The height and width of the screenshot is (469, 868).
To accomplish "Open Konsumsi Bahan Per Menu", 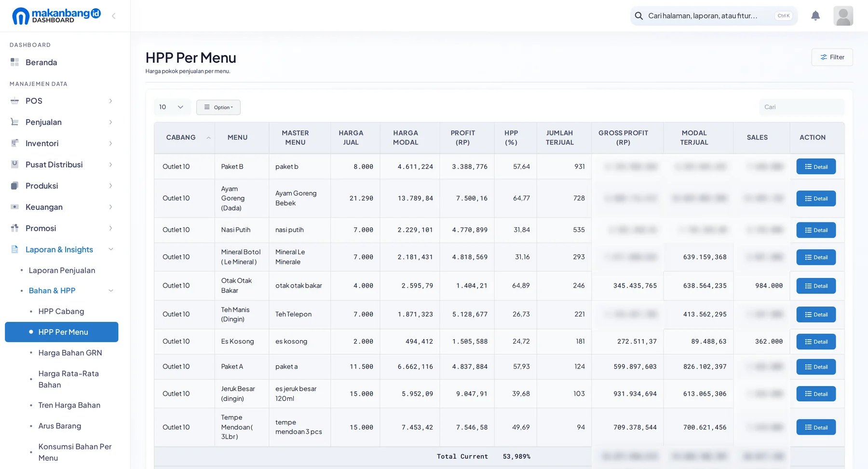I will (x=75, y=452).
